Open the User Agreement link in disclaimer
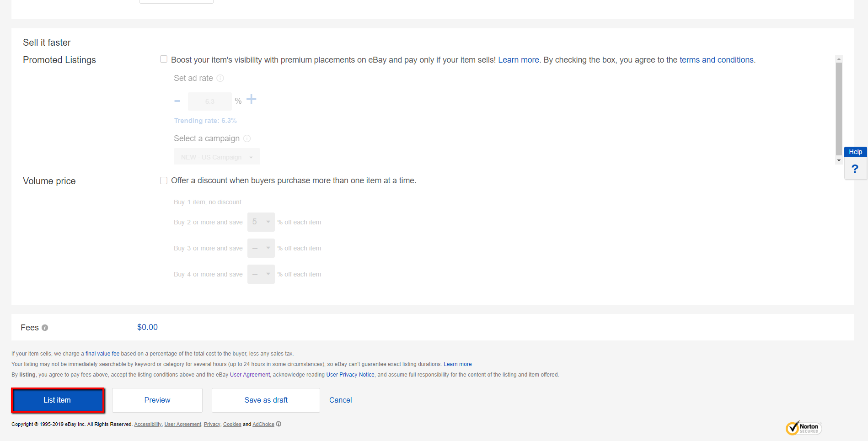Viewport: 868px width, 441px height. pos(250,375)
